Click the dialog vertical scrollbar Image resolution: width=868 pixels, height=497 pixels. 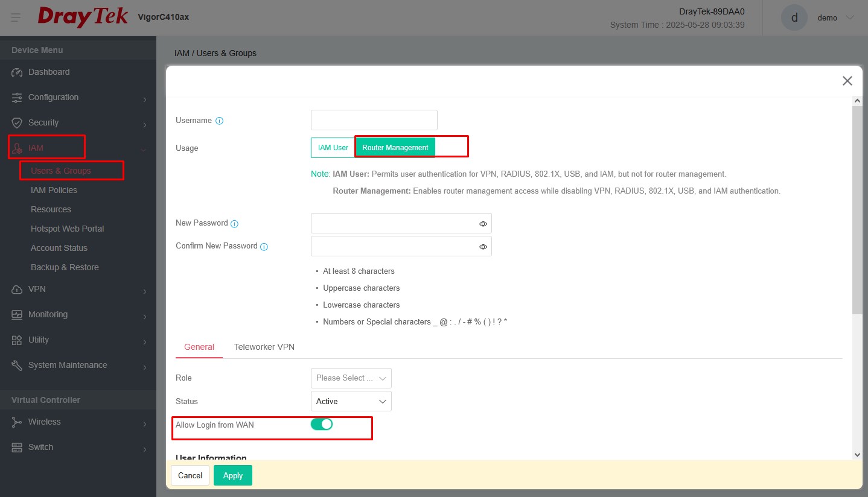click(857, 211)
